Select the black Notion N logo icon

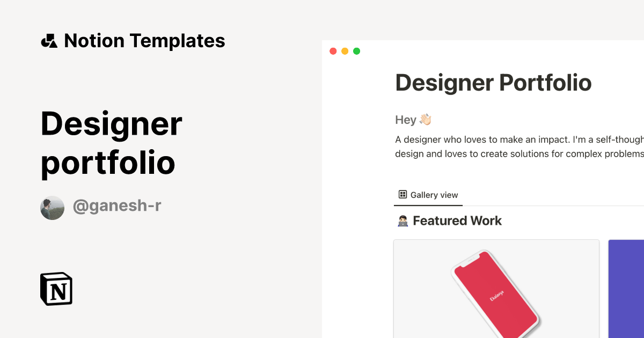pos(56,289)
